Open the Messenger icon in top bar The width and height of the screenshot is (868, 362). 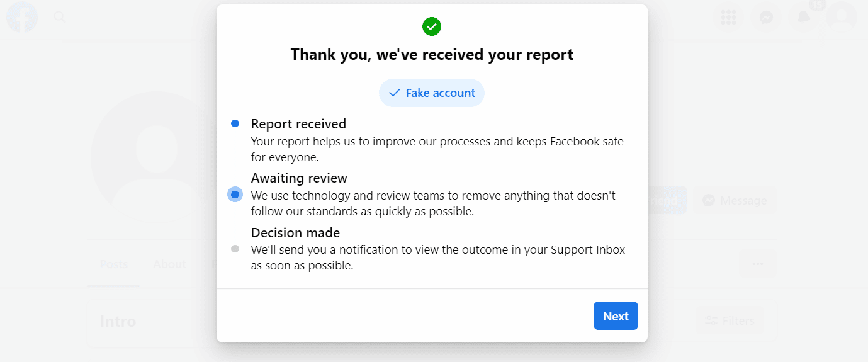[766, 17]
